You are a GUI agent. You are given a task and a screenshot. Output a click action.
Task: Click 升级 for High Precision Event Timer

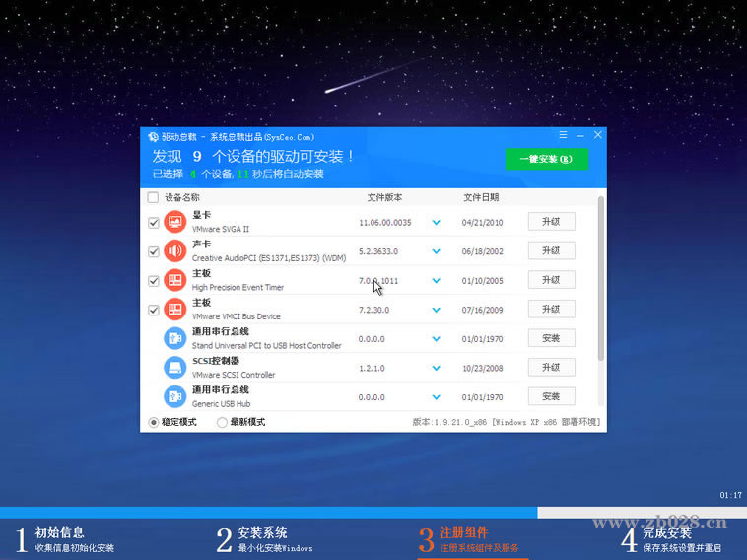[551, 280]
